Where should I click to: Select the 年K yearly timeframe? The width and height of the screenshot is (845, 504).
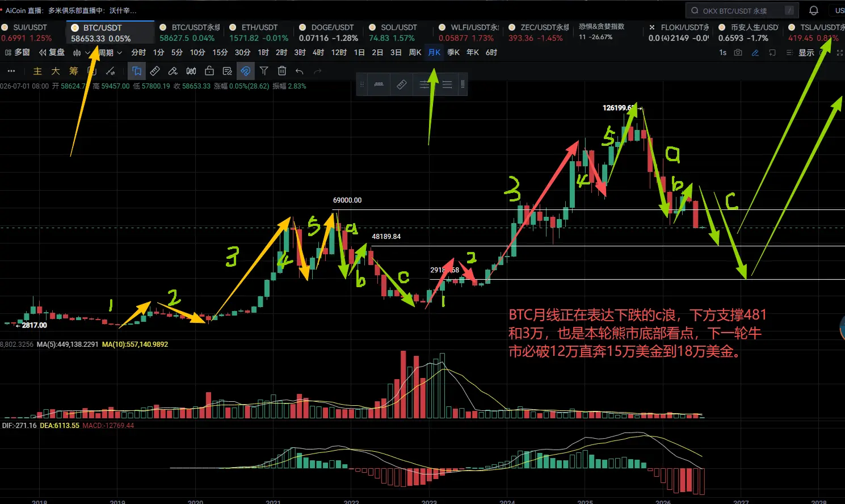click(473, 52)
